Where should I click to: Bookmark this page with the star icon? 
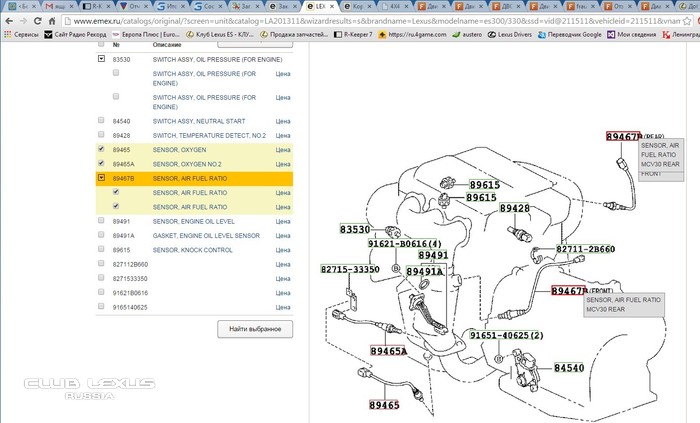[x=688, y=21]
